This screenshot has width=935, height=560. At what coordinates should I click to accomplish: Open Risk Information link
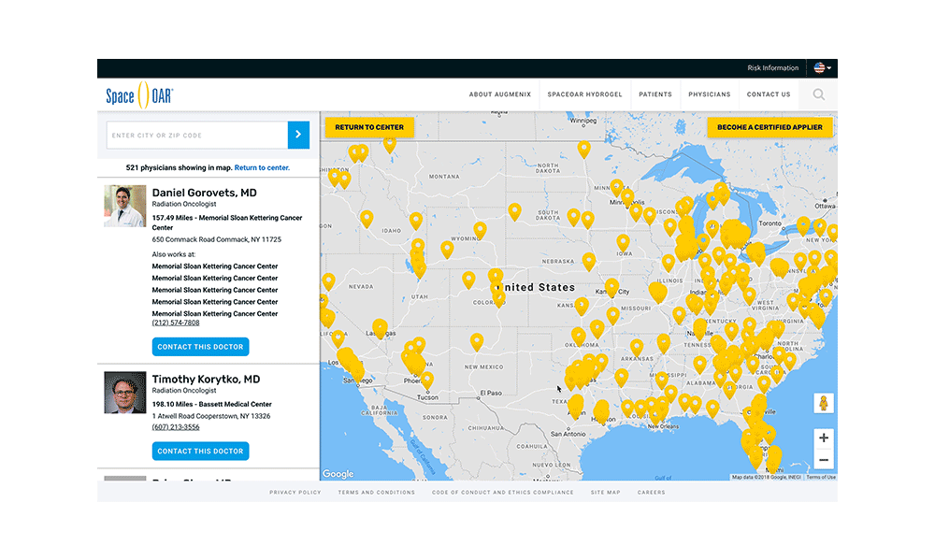pyautogui.click(x=773, y=68)
